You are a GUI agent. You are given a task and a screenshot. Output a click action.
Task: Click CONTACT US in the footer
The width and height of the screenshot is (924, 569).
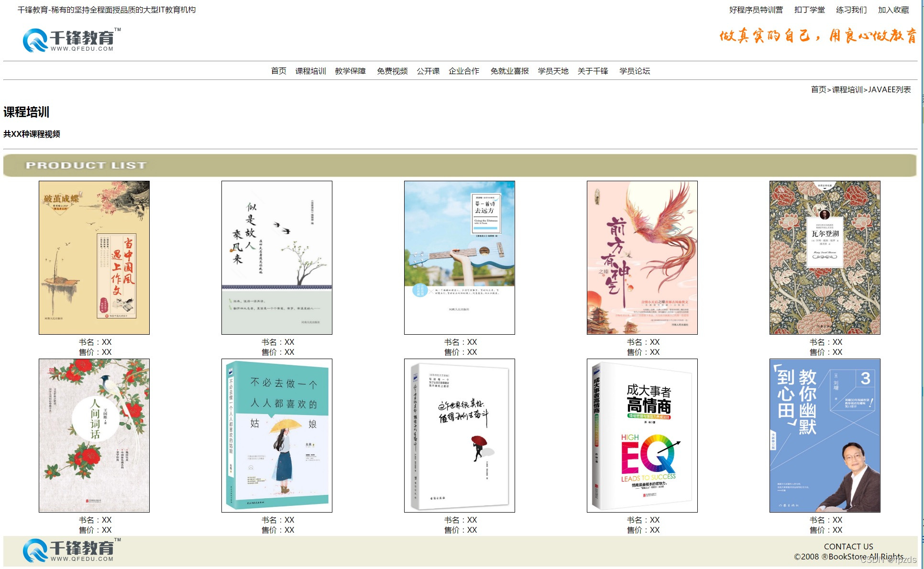(848, 547)
